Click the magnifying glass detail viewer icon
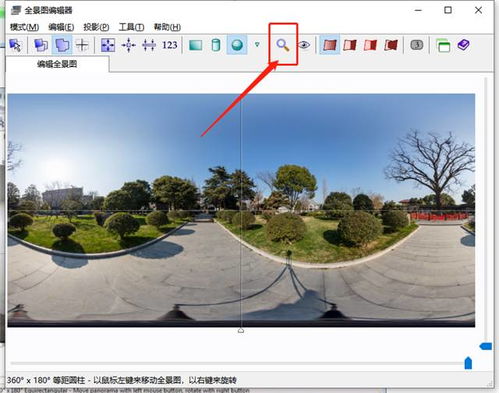Screen dimensions: 499x393 [x=283, y=45]
